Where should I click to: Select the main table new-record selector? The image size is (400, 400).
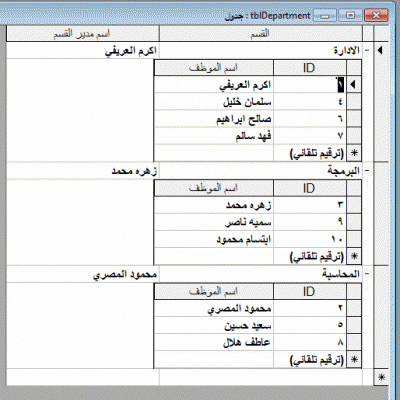[x=381, y=377]
